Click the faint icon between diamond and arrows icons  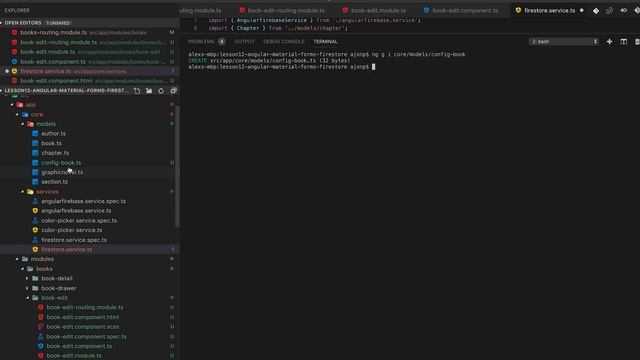pyautogui.click(x=609, y=11)
